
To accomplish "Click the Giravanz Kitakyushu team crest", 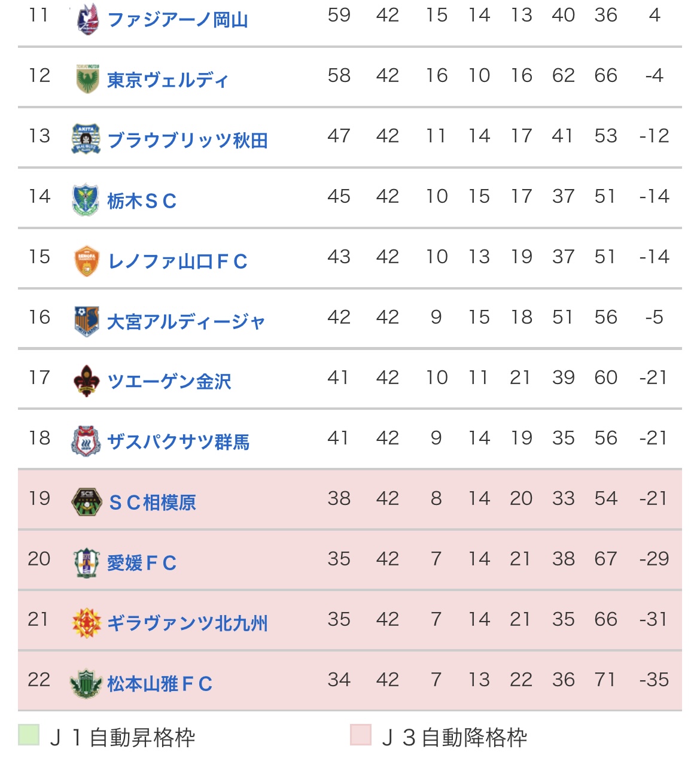I will (x=87, y=623).
